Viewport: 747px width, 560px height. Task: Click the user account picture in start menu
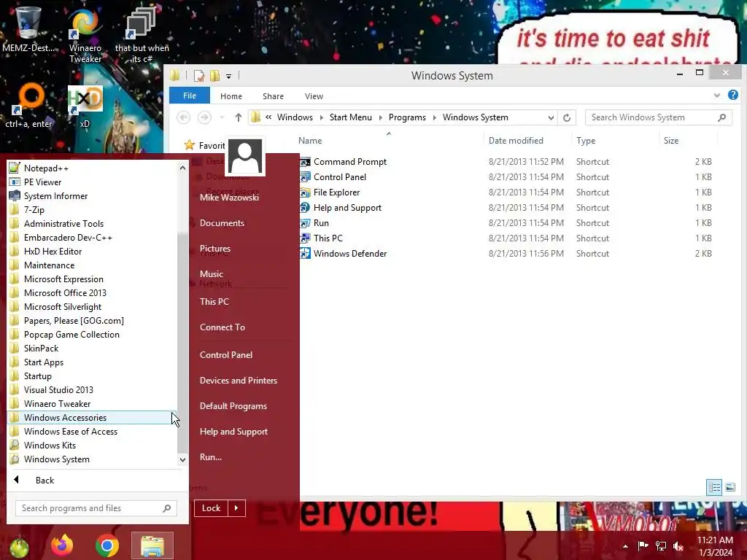pos(245,156)
